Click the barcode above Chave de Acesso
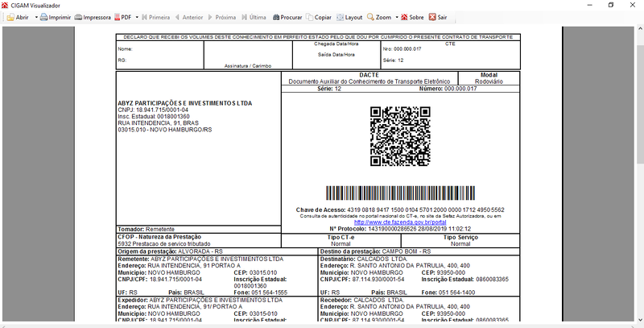This screenshot has height=328, width=644. coord(400,193)
